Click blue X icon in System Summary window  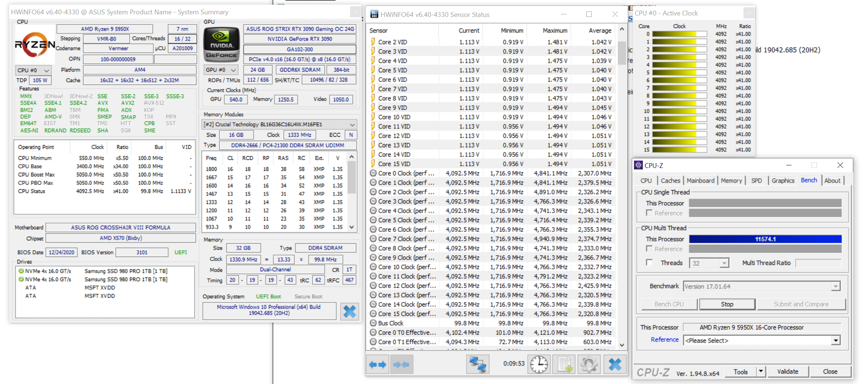[x=349, y=312]
